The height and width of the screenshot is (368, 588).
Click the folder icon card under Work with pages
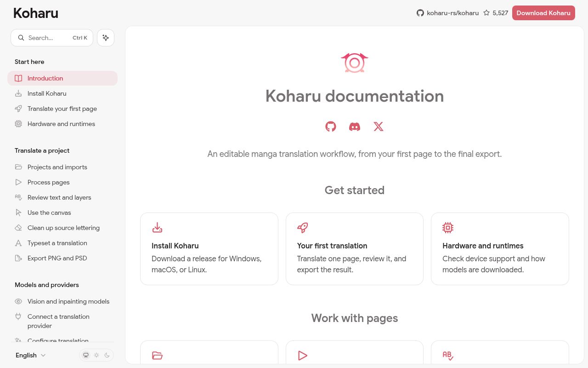click(209, 352)
